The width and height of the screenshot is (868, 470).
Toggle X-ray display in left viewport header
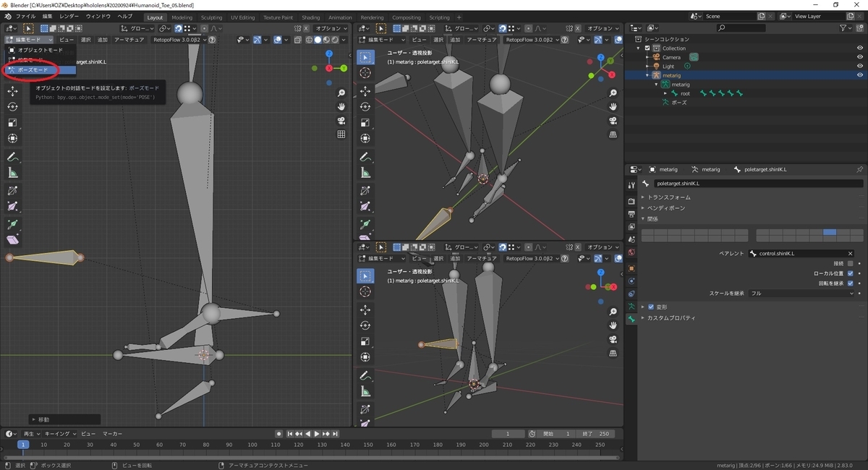[298, 40]
